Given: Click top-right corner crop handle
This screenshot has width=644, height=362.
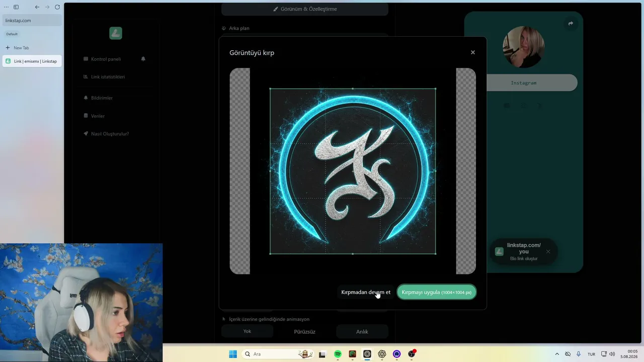Looking at the screenshot, I should (436, 88).
